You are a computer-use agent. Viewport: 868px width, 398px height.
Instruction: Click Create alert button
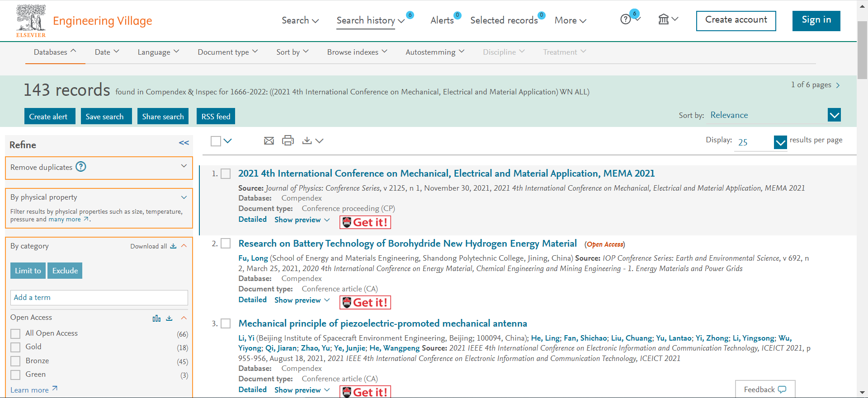point(50,116)
